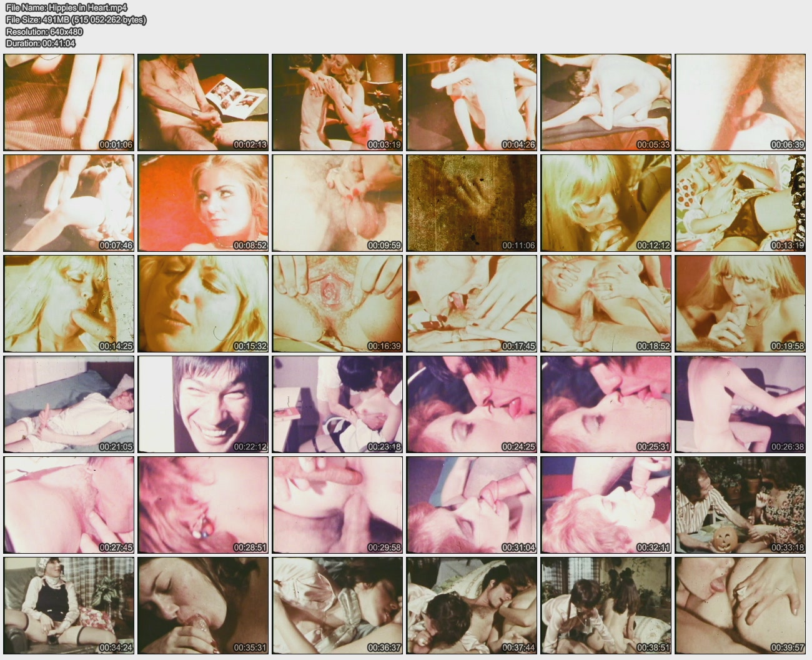812x660 pixels.
Task: Select the Duration 00:41:04 text
Action: (x=41, y=43)
